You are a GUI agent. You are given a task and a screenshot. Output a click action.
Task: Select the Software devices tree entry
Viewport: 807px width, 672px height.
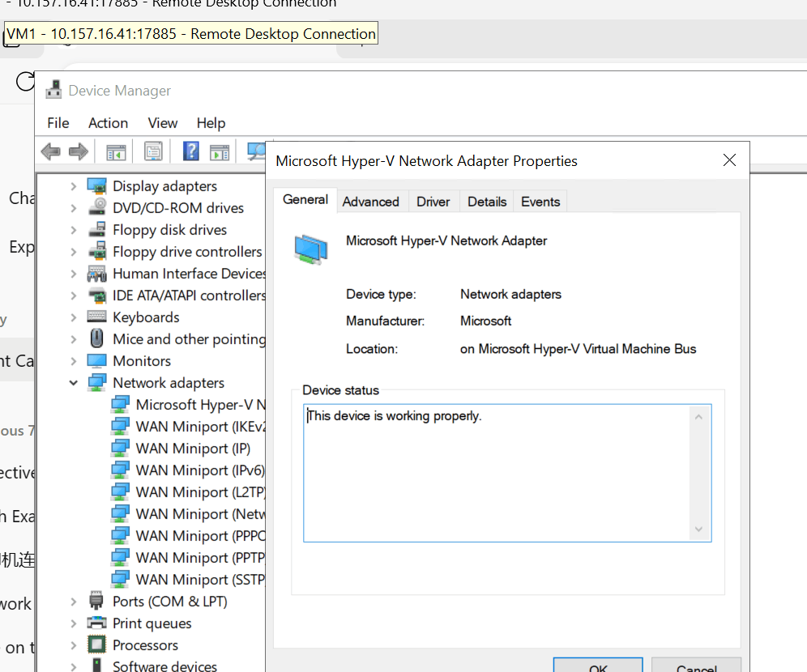(164, 666)
